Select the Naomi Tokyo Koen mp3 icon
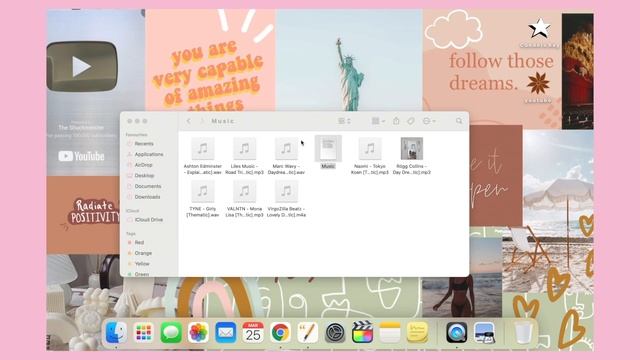The height and width of the screenshot is (360, 640). (370, 149)
